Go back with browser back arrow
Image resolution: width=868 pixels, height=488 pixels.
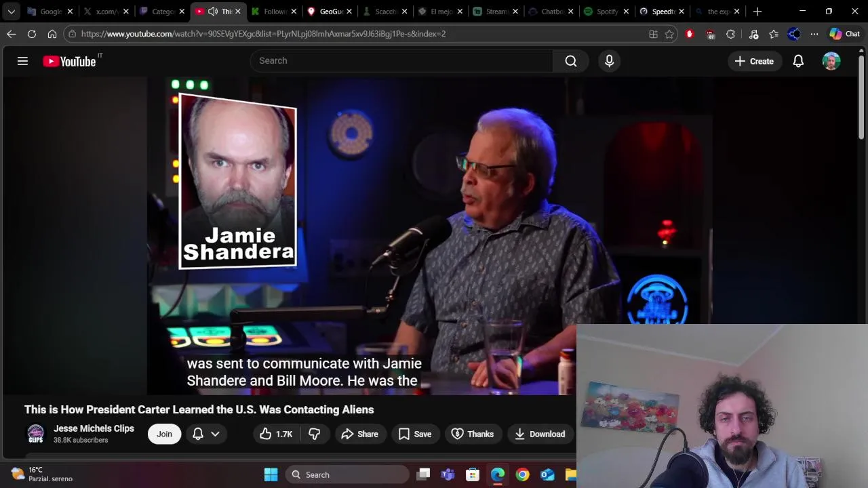pyautogui.click(x=12, y=34)
